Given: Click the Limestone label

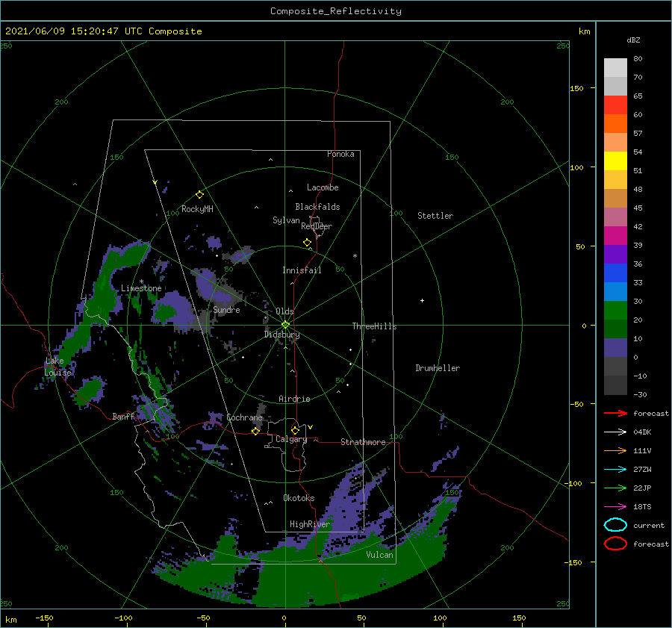Looking at the screenshot, I should click(x=141, y=288).
